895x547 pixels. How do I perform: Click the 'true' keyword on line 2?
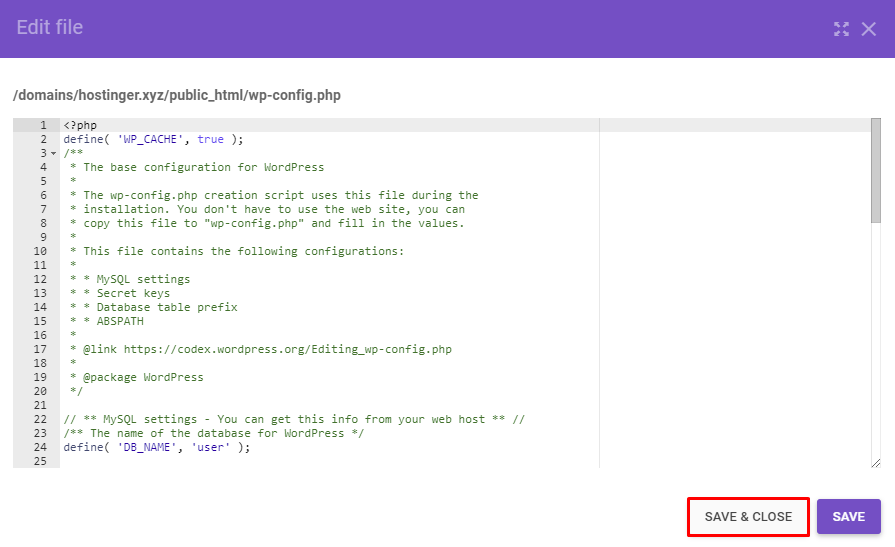(211, 139)
